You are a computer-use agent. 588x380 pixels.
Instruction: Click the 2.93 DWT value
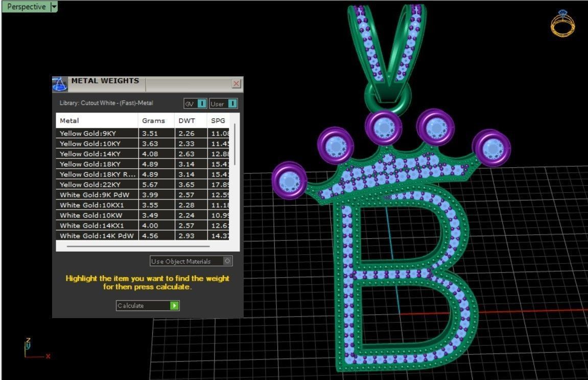pos(186,235)
